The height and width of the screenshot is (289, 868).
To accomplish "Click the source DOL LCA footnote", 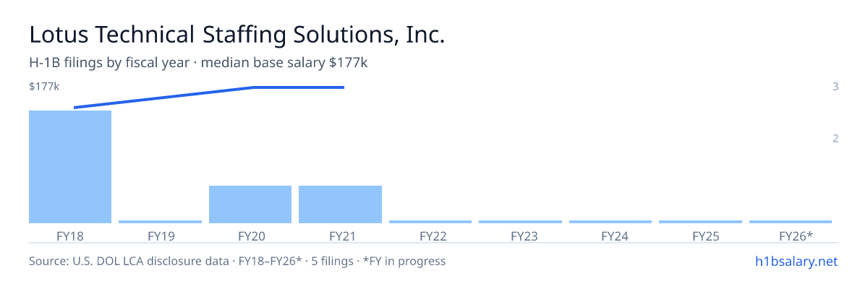I will point(237,261).
